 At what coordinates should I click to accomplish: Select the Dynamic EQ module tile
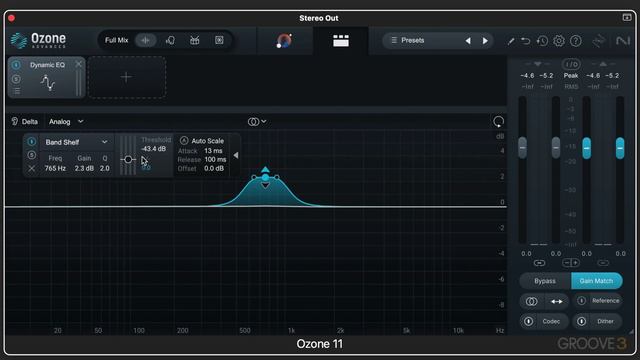coord(47,78)
